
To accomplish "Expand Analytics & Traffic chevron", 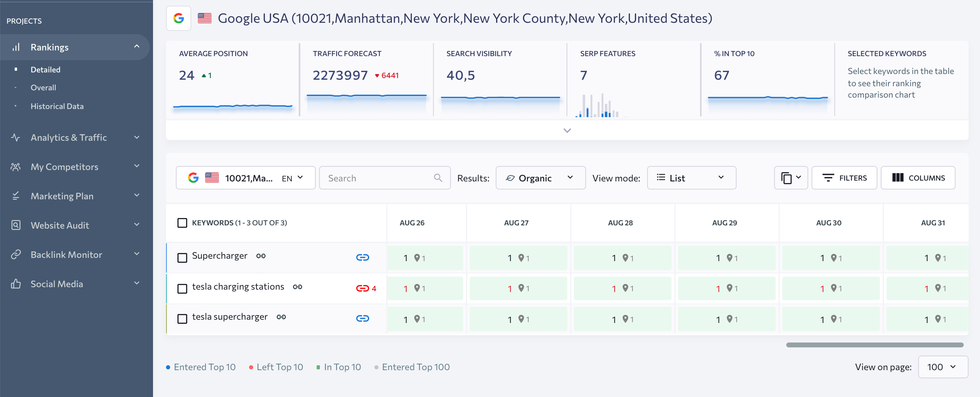I will click(x=137, y=137).
